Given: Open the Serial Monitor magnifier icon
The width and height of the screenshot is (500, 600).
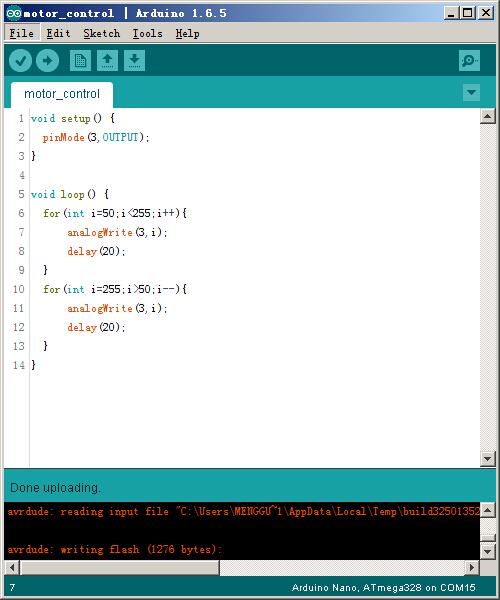Looking at the screenshot, I should pyautogui.click(x=469, y=60).
